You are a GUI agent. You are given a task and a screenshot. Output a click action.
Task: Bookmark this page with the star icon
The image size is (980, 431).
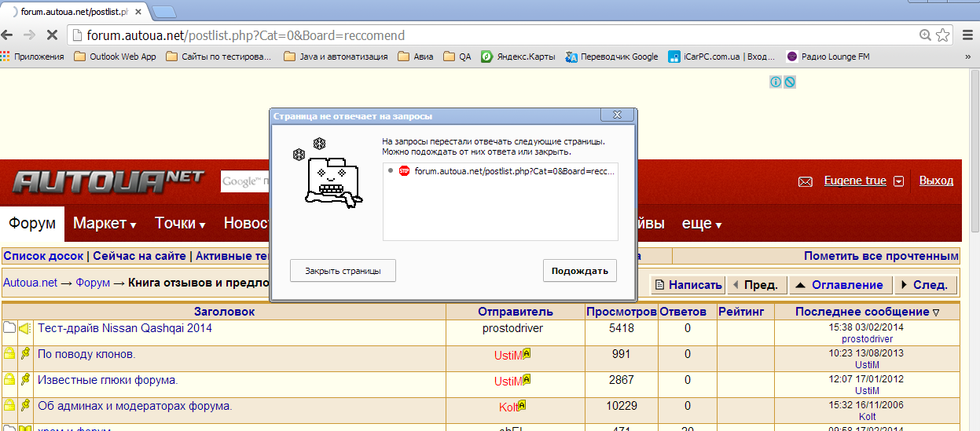coord(945,35)
